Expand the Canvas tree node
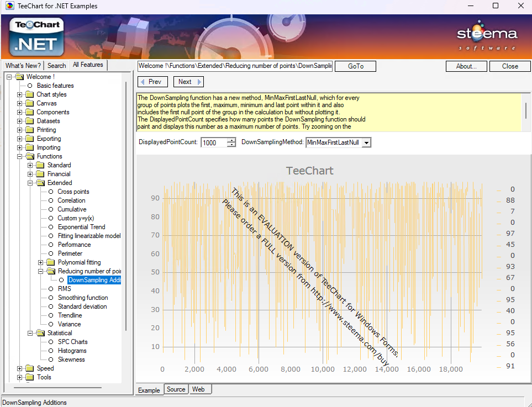This screenshot has width=532, height=407. coord(20,103)
